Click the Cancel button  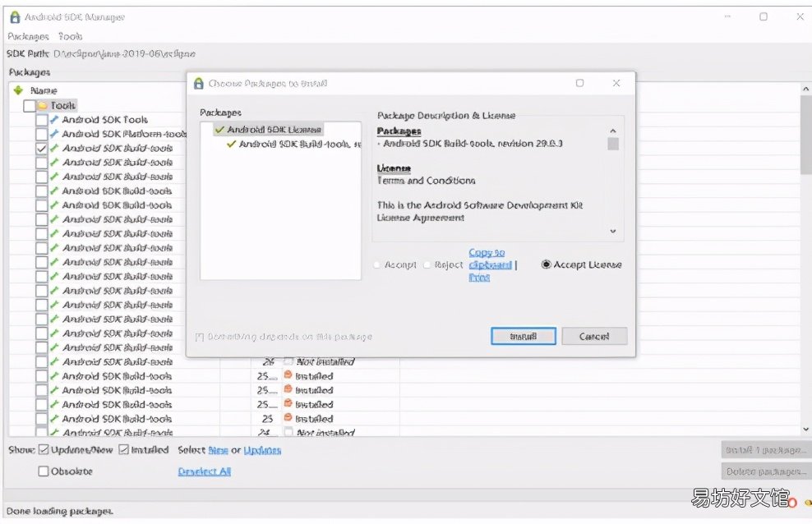[594, 336]
